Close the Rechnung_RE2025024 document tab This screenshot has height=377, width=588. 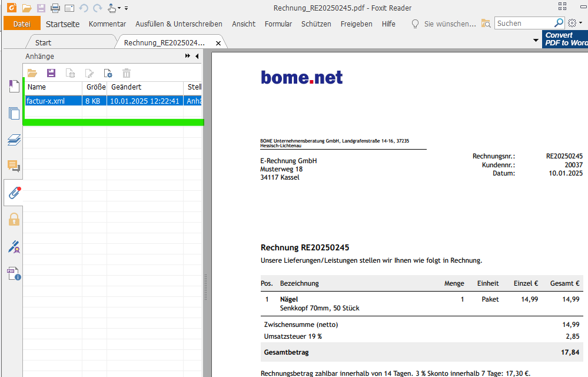click(x=218, y=43)
